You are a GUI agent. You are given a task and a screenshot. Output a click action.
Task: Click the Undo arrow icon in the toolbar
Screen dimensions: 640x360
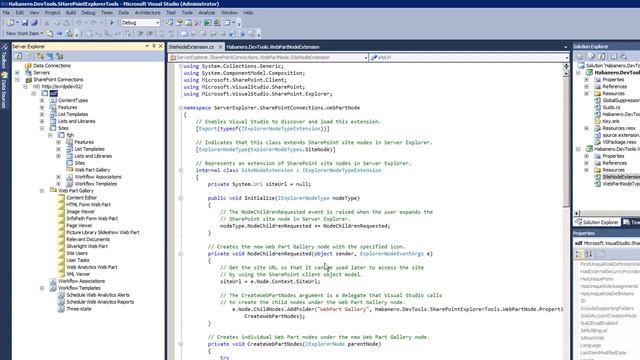(79, 23)
